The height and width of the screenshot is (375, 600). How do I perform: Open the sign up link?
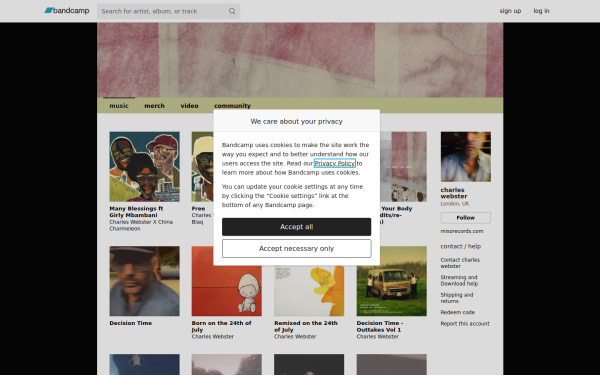pyautogui.click(x=510, y=11)
